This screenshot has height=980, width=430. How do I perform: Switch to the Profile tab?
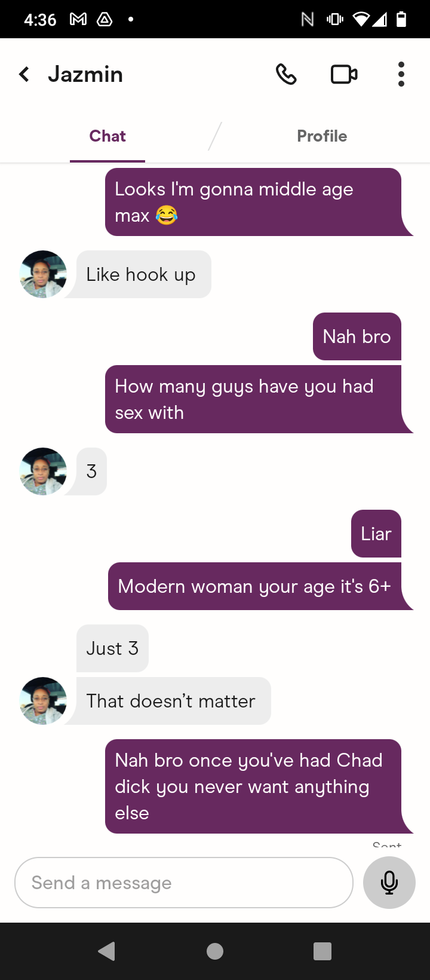tap(322, 136)
